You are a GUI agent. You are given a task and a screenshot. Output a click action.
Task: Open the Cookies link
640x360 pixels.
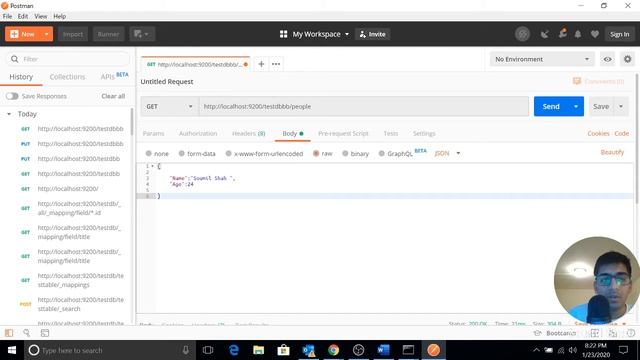(x=598, y=133)
